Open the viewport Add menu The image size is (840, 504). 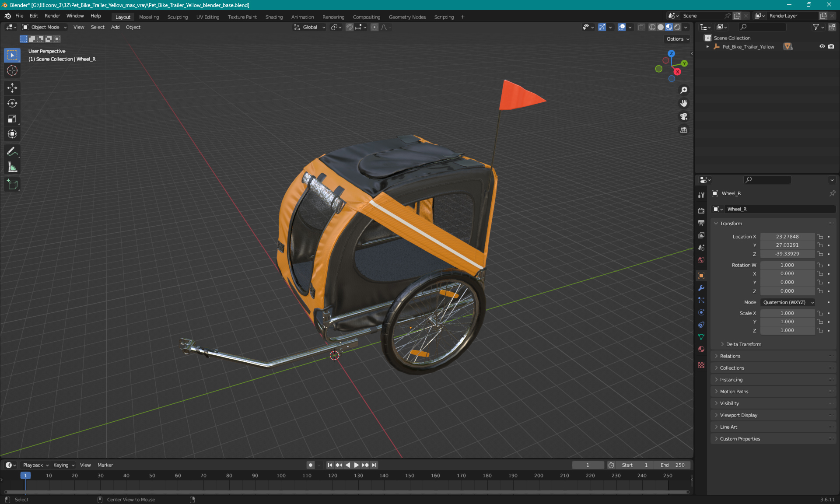pos(115,27)
